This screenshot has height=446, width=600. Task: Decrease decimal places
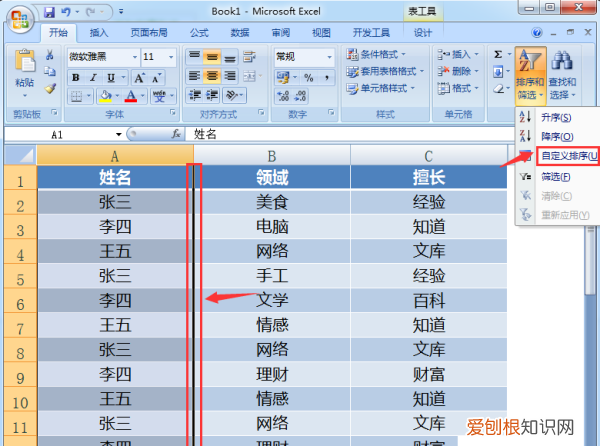click(300, 96)
